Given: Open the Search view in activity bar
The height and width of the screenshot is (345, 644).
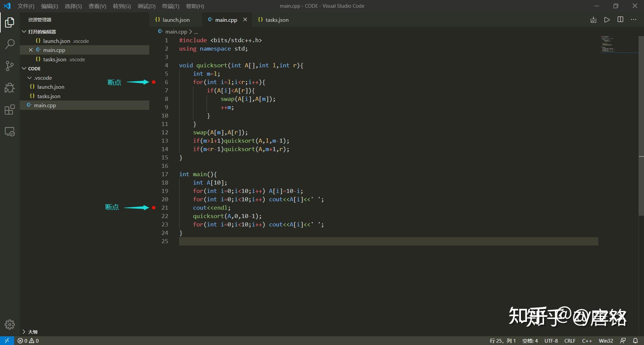Looking at the screenshot, I should 10,44.
